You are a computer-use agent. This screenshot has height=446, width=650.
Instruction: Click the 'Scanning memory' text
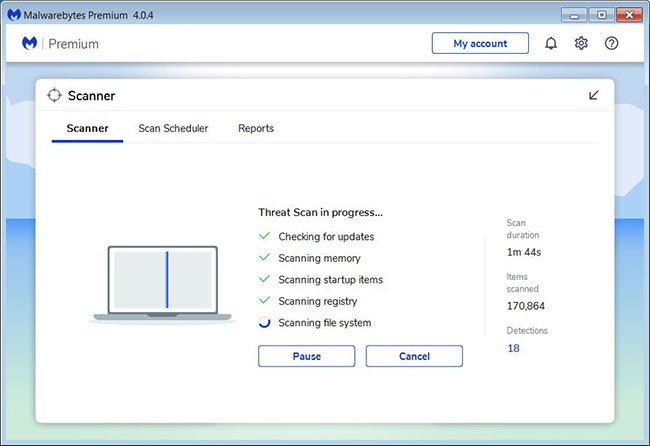pyautogui.click(x=319, y=258)
